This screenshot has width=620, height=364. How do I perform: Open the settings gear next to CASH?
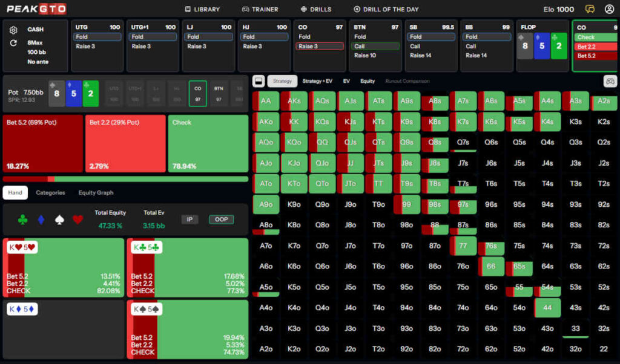coord(14,30)
